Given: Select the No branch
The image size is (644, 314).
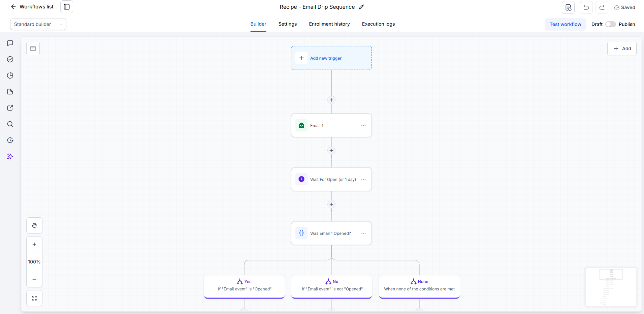Looking at the screenshot, I should point(332,287).
